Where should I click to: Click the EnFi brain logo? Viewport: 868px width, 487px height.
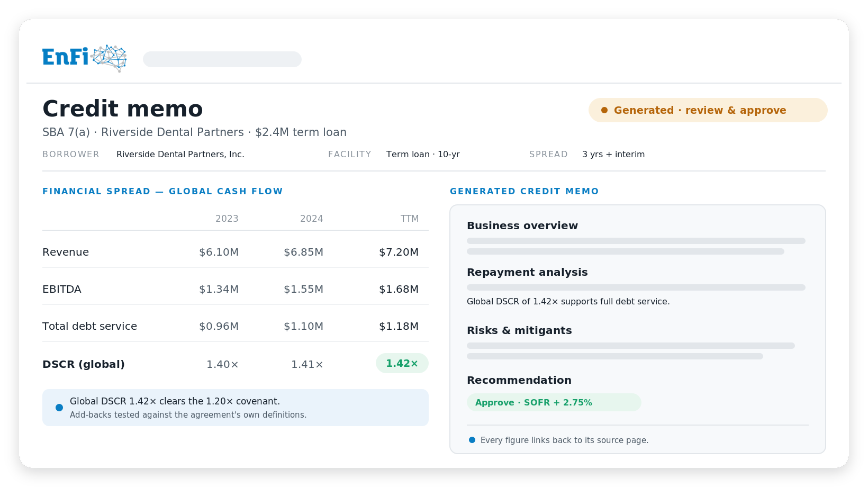click(85, 58)
